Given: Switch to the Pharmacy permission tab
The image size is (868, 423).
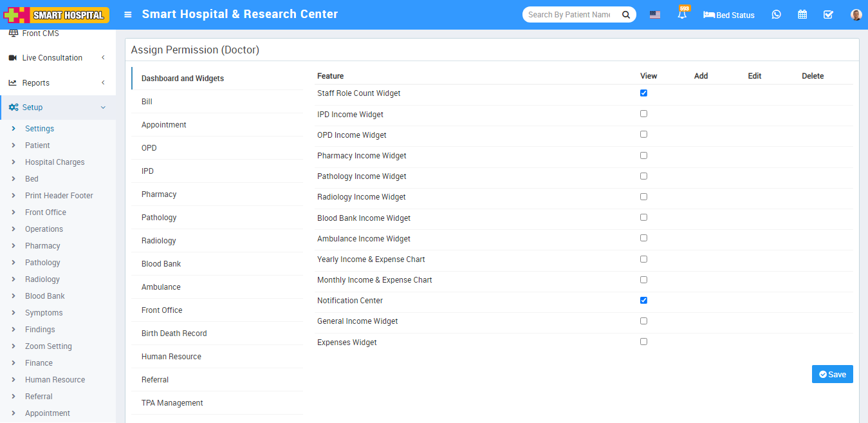Looking at the screenshot, I should 159,194.
